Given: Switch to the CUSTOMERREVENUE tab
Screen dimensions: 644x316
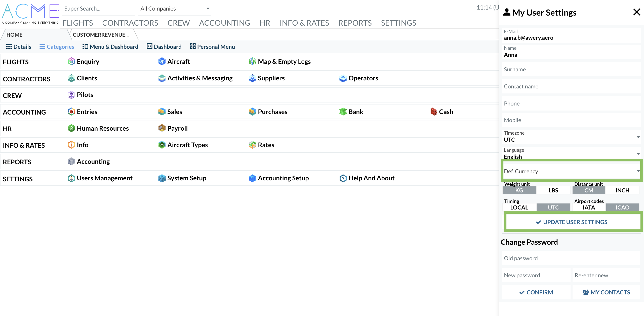Looking at the screenshot, I should [101, 35].
